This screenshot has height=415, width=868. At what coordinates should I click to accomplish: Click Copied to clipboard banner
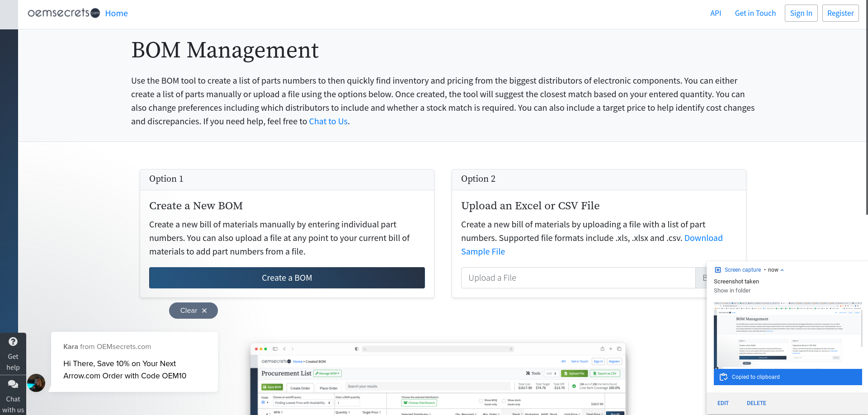788,377
